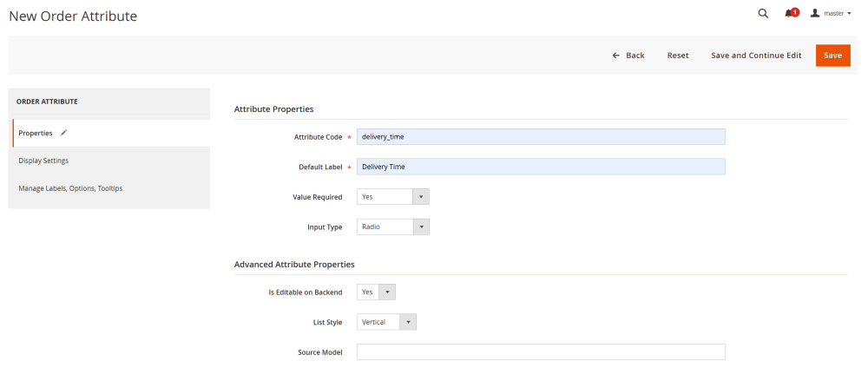Open the Input Type dropdown
The image size is (868, 381).
coord(393,227)
